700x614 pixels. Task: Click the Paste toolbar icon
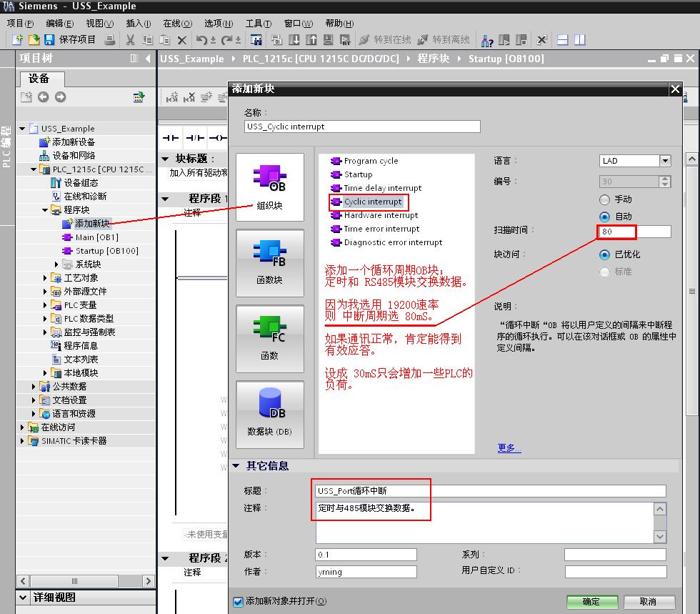(165, 40)
